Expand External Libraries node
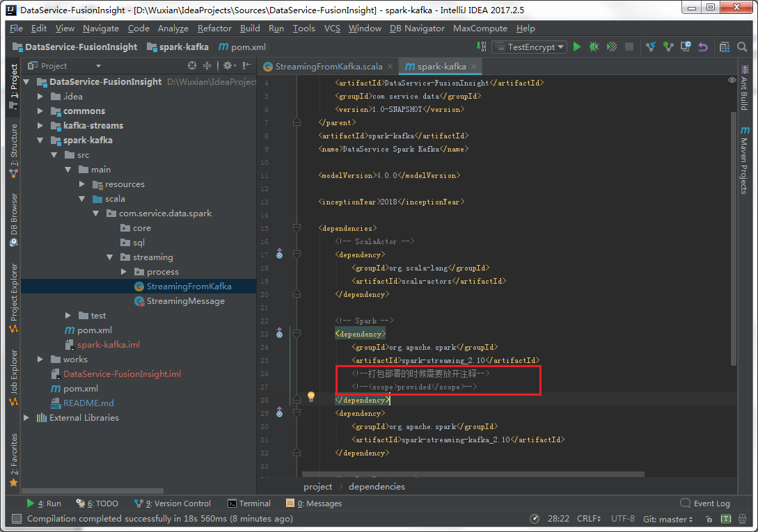This screenshot has height=532, width=758. [26, 417]
